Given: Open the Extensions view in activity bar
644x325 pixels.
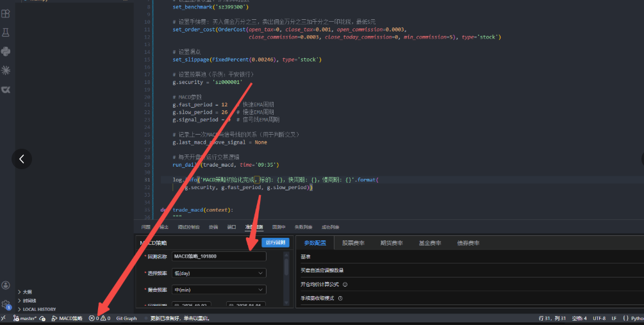Looking at the screenshot, I should pos(6,13).
